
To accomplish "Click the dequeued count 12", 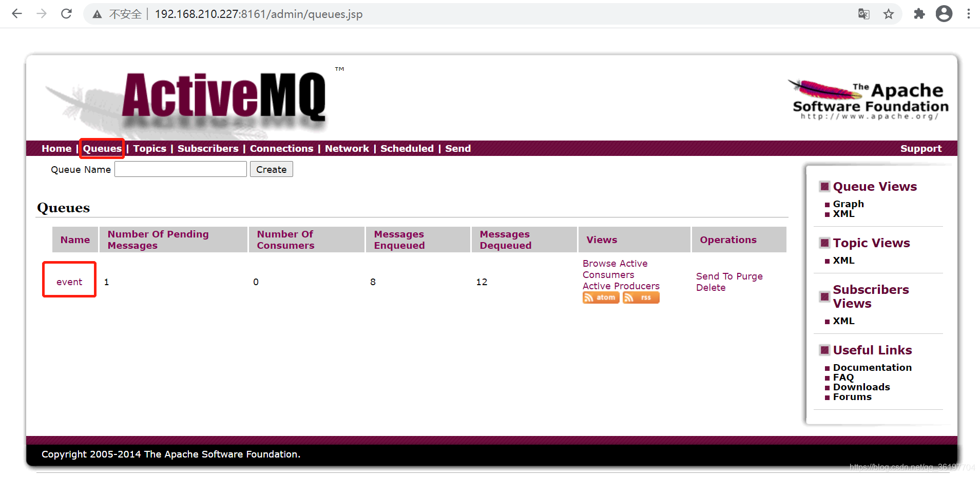I will point(482,282).
